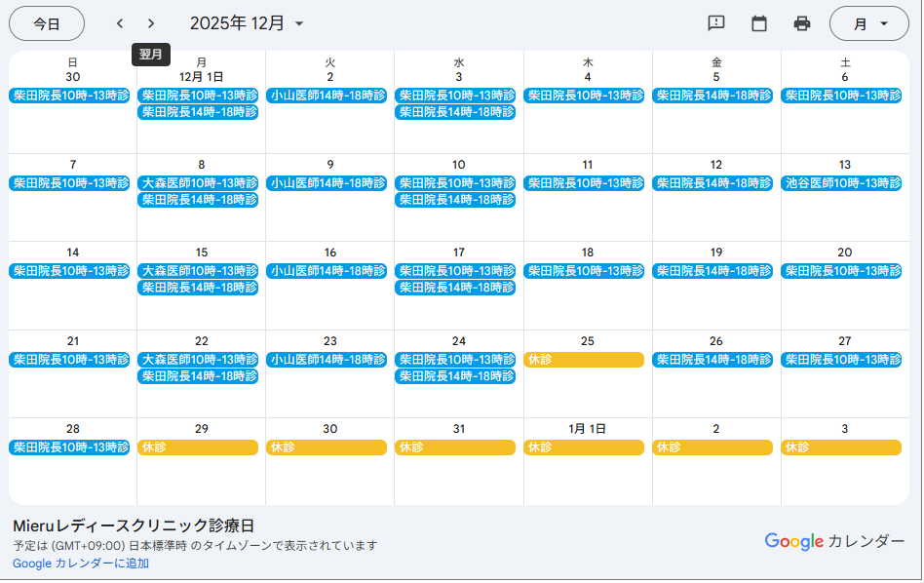The width and height of the screenshot is (924, 583).
Task: Print the calendar via printer icon
Action: click(799, 22)
